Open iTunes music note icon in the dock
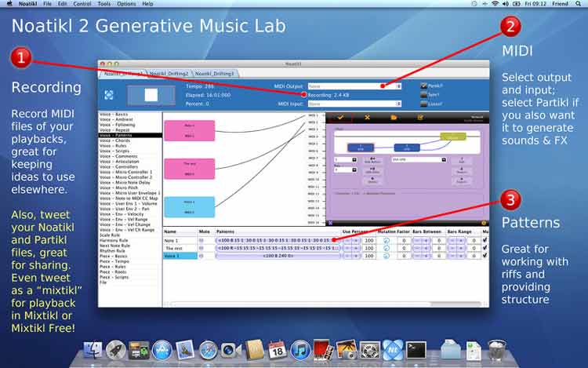The width and height of the screenshot is (588, 368). [300, 351]
